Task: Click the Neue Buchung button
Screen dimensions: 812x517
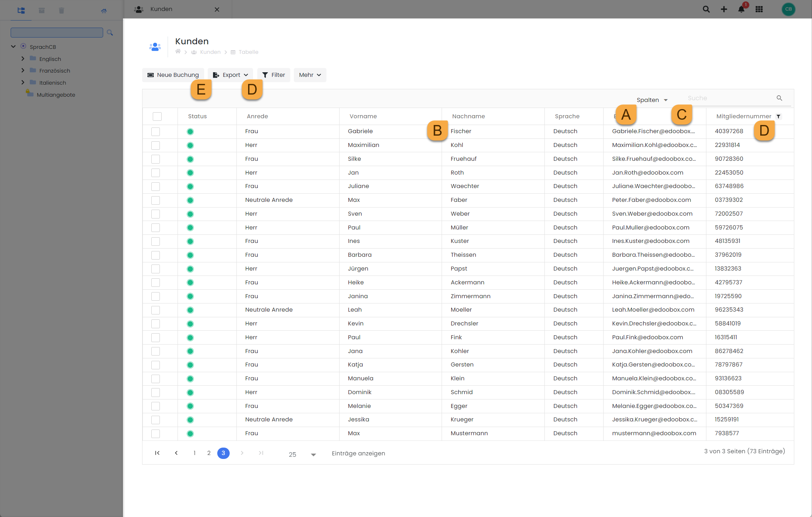Action: pyautogui.click(x=173, y=75)
